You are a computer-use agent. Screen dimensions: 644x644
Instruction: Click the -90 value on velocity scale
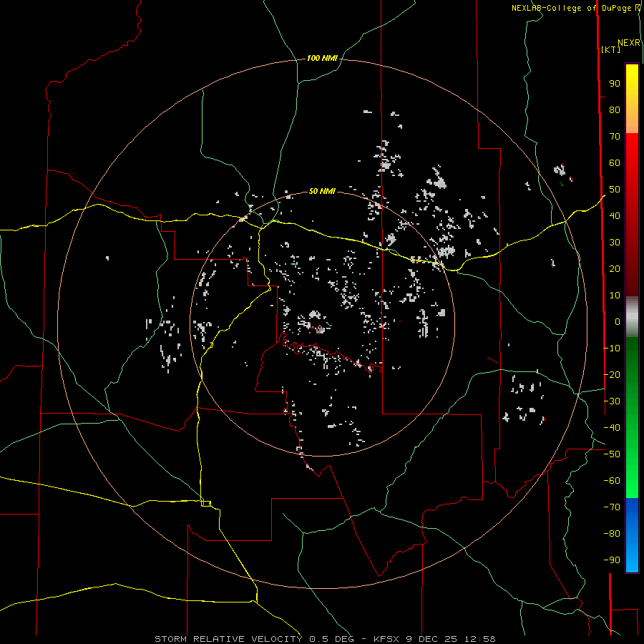[x=612, y=560]
